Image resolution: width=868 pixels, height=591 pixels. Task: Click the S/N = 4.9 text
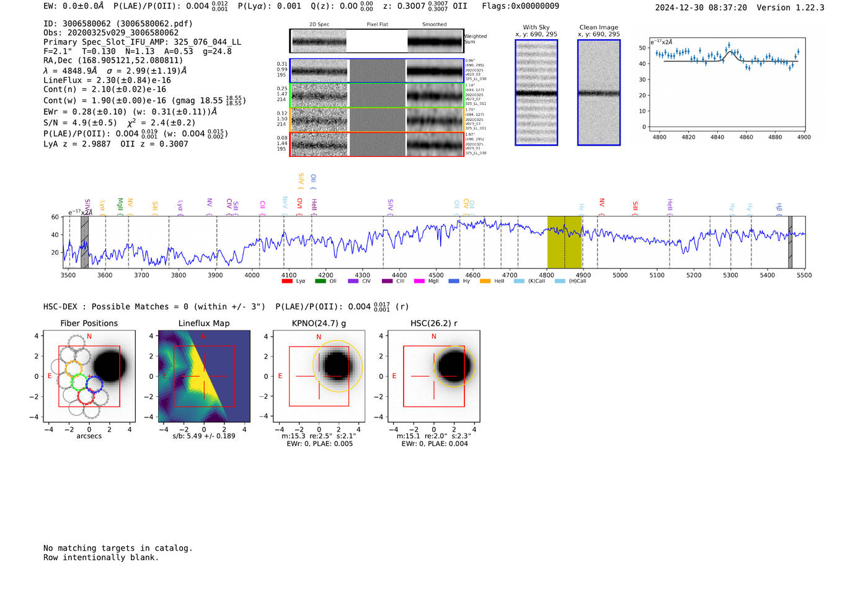coord(80,123)
